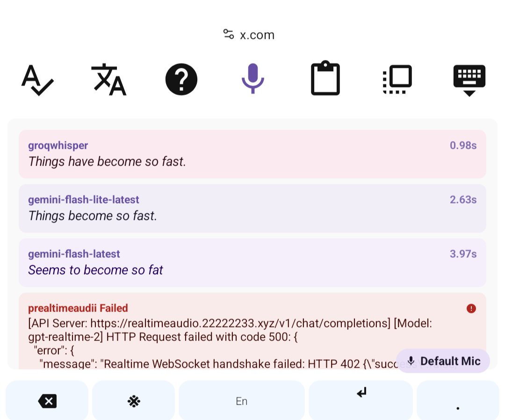Tap the x.com address text
505x420 pixels.
(x=257, y=35)
